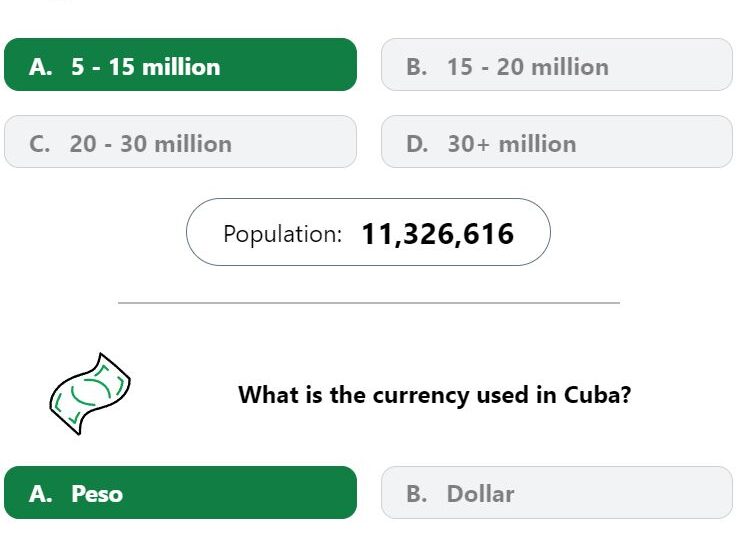Click the population figure 11,326,616

click(437, 234)
